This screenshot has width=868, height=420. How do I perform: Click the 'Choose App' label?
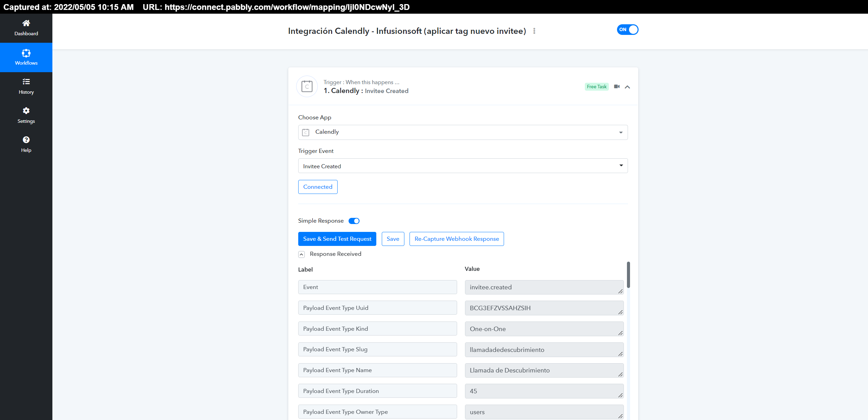click(x=315, y=117)
